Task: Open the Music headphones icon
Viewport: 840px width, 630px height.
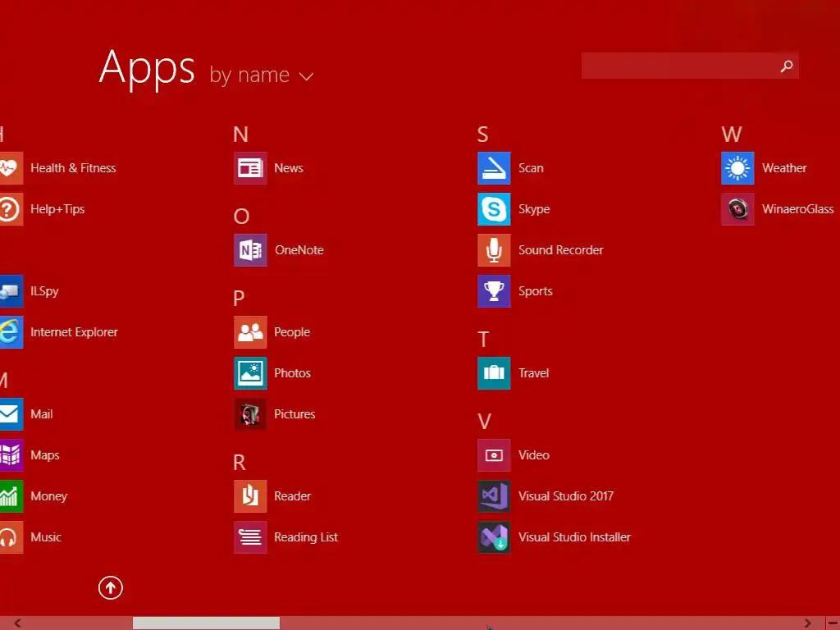Action: (x=11, y=536)
